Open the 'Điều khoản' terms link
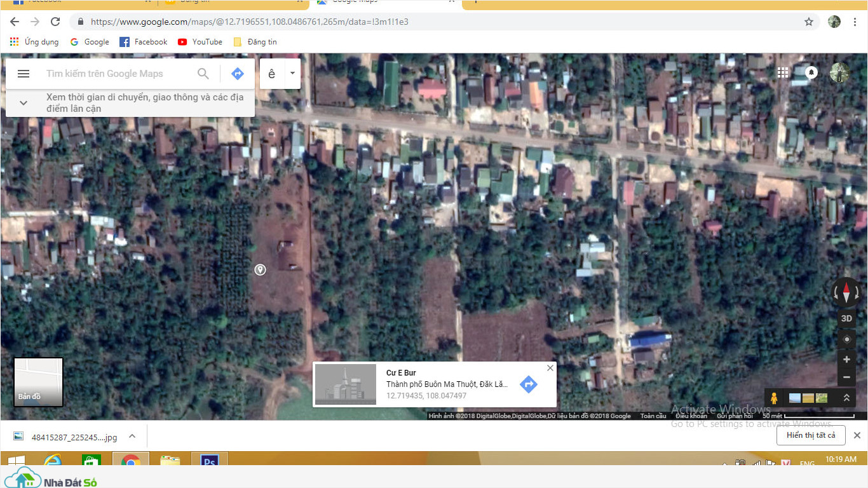The image size is (868, 488). [x=691, y=416]
